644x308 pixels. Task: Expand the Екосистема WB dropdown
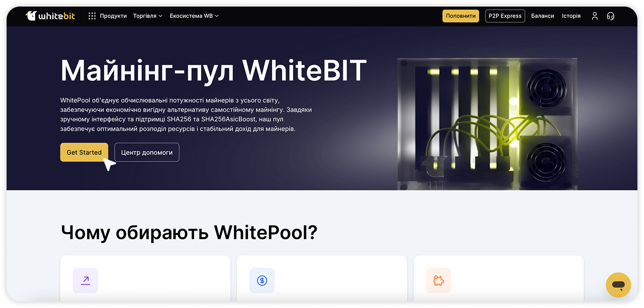click(194, 16)
